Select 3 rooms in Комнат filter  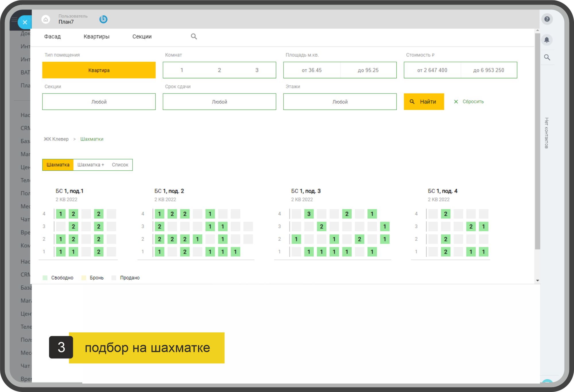(x=257, y=70)
